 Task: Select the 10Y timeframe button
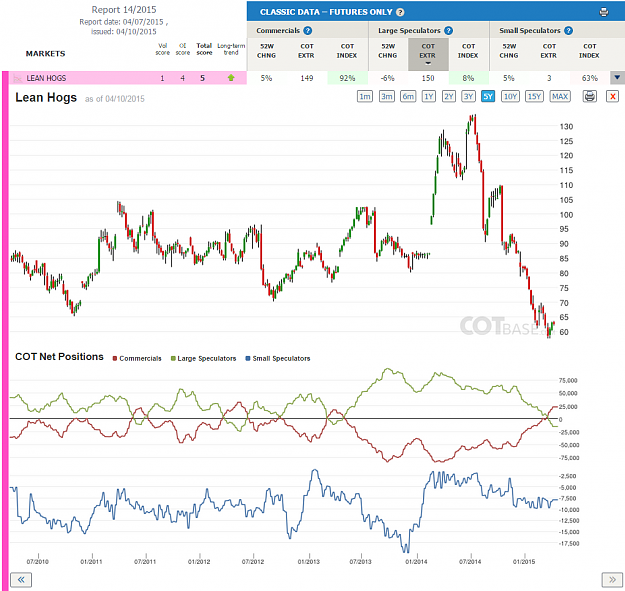pyautogui.click(x=510, y=96)
